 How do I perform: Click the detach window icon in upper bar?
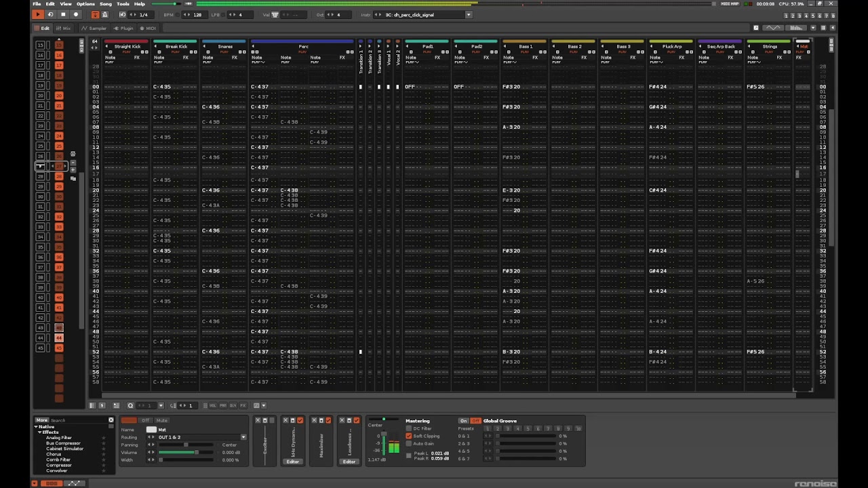pyautogui.click(x=756, y=28)
